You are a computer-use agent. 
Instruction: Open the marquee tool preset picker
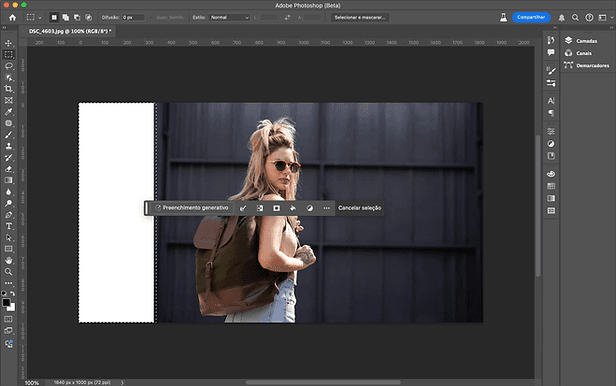pos(34,17)
